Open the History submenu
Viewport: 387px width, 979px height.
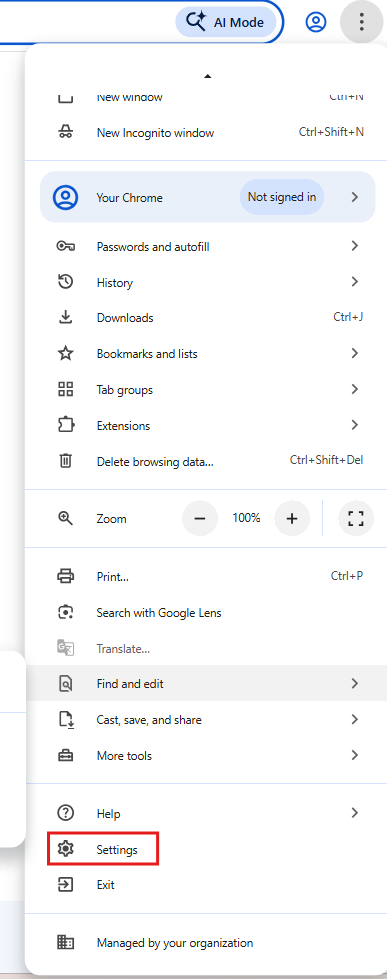pos(207,283)
